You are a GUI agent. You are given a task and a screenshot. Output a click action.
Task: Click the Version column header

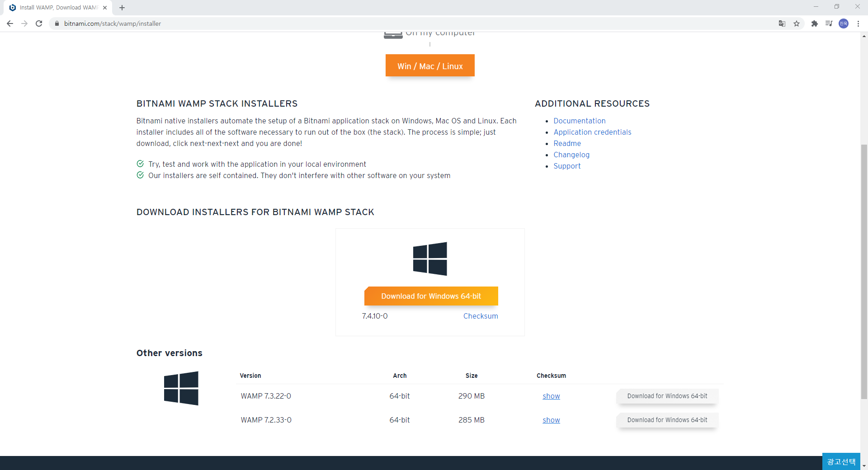click(x=250, y=376)
